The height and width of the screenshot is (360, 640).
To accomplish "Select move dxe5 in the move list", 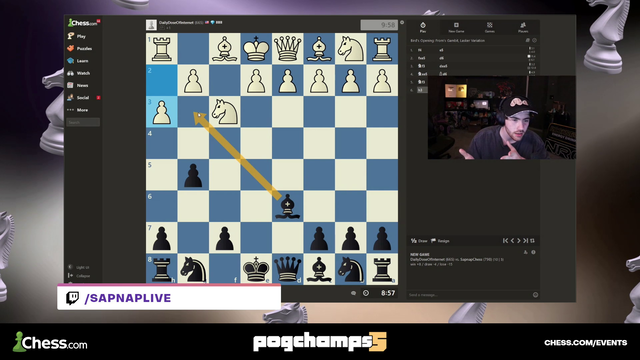I will click(x=443, y=66).
